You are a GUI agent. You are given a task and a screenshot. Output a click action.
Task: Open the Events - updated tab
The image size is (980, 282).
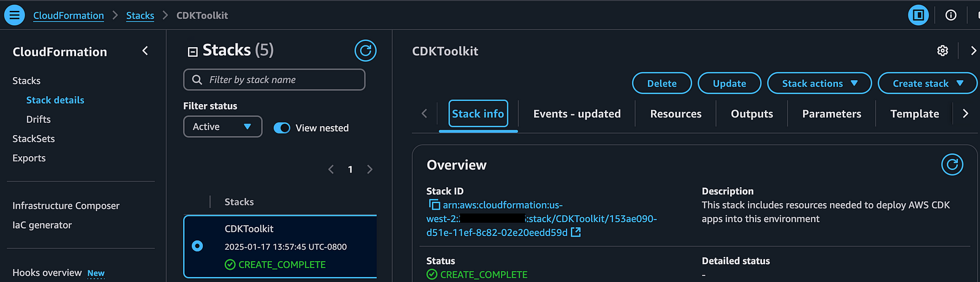click(576, 114)
